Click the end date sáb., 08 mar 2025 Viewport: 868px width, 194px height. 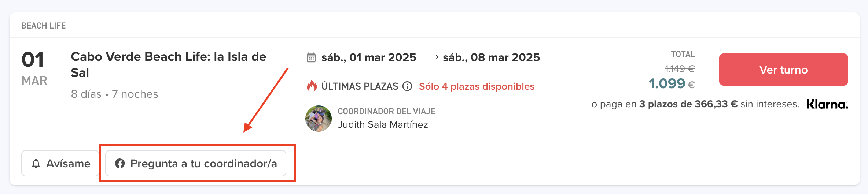coord(491,57)
